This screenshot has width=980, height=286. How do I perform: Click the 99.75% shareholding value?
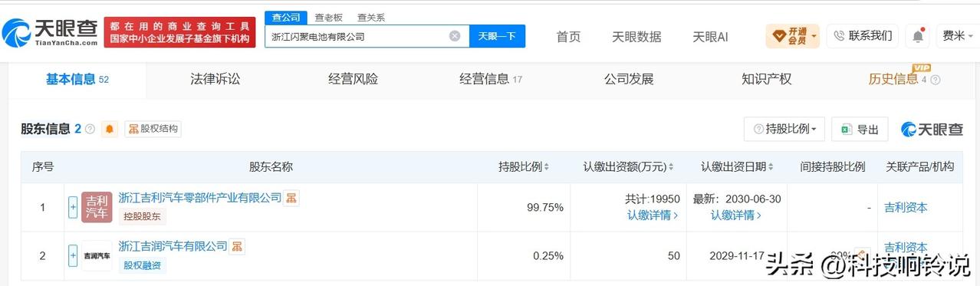tap(545, 207)
